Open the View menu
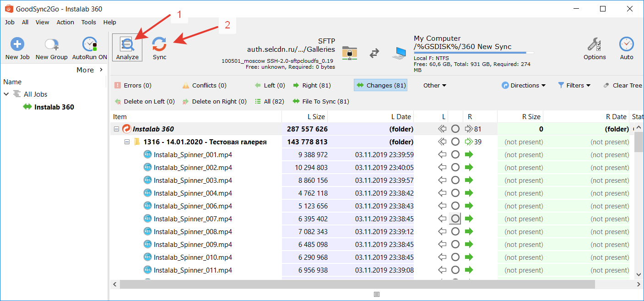644x301 pixels. click(x=43, y=22)
